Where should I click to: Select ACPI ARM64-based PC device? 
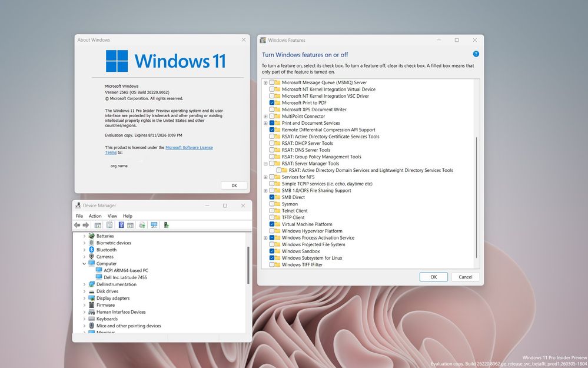(x=125, y=270)
